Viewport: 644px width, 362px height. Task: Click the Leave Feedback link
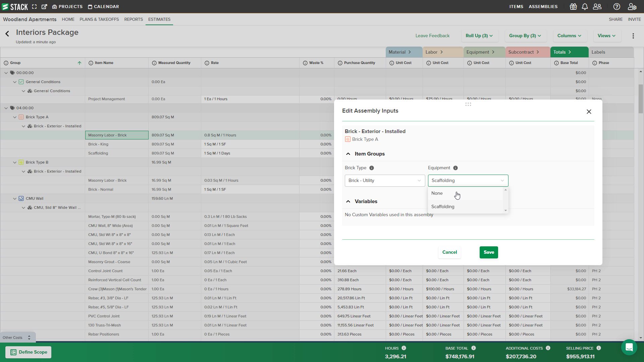432,36
